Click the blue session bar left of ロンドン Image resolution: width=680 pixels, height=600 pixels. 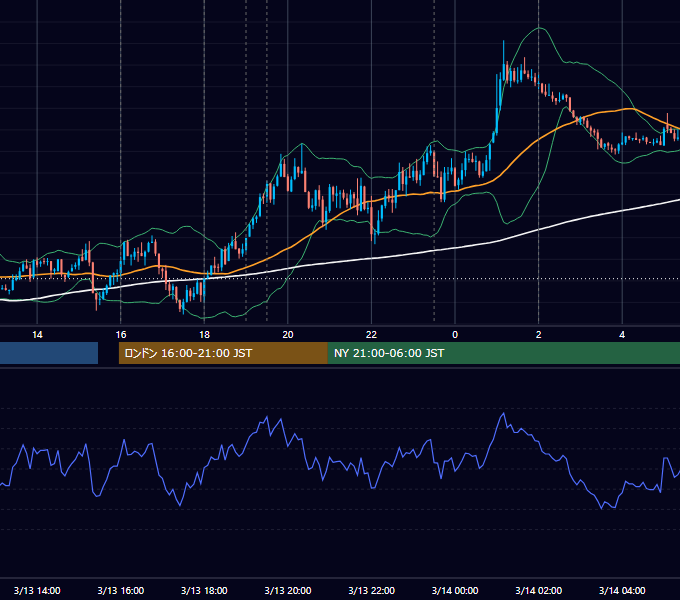(49, 353)
